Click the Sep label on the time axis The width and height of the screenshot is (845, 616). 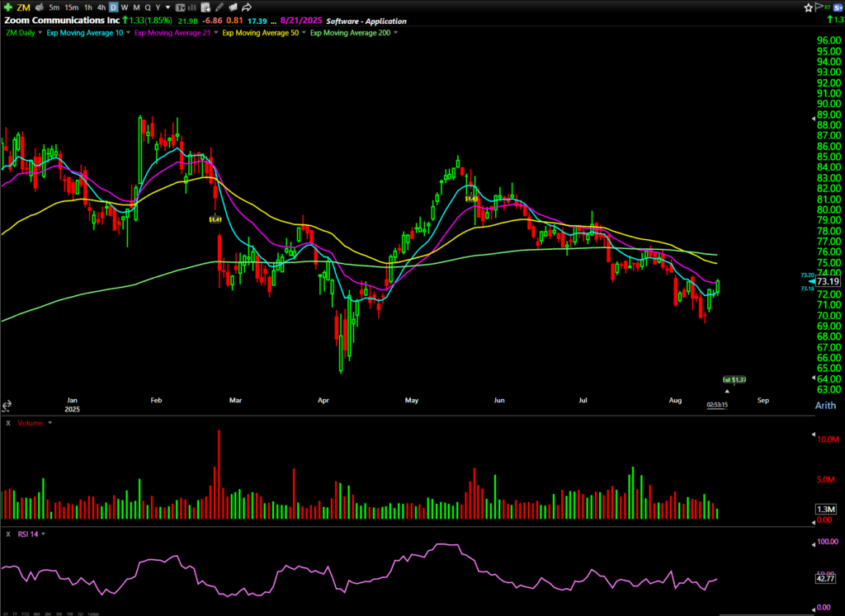pos(762,400)
